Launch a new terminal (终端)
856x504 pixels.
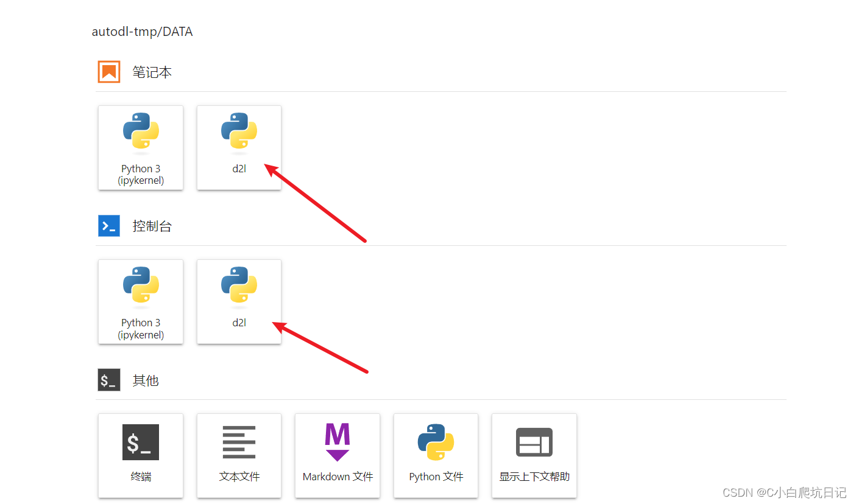(x=141, y=456)
